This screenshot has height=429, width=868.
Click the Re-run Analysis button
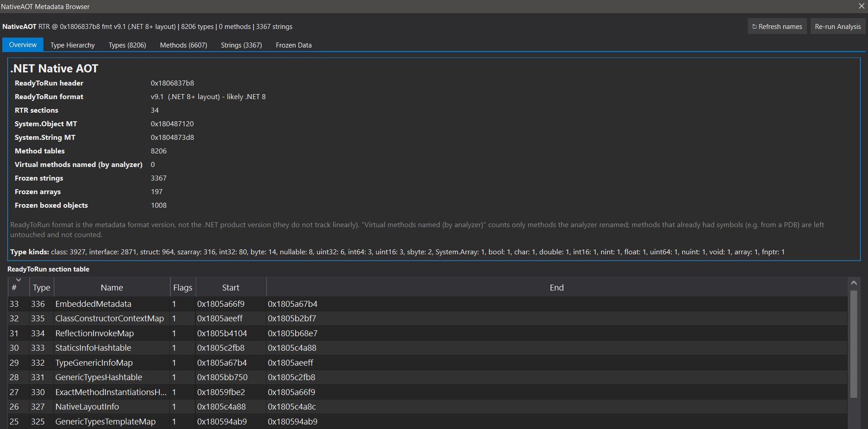838,27
